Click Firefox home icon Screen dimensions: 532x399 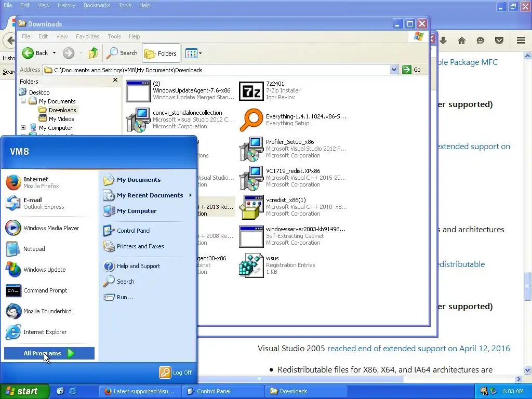(x=461, y=41)
